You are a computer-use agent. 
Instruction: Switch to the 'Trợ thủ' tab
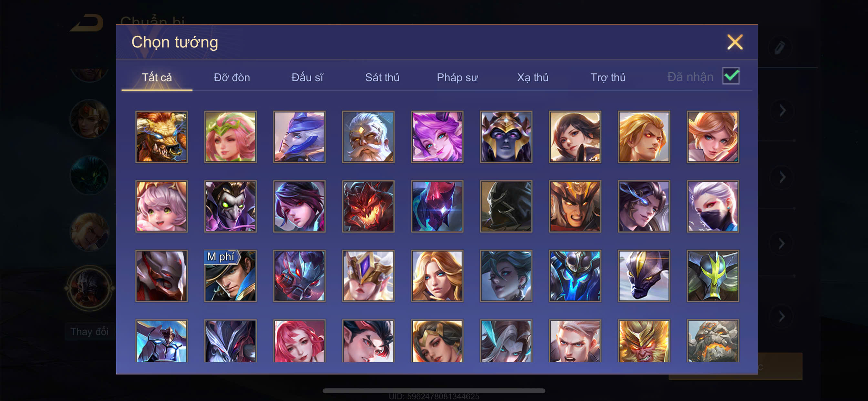click(x=608, y=77)
